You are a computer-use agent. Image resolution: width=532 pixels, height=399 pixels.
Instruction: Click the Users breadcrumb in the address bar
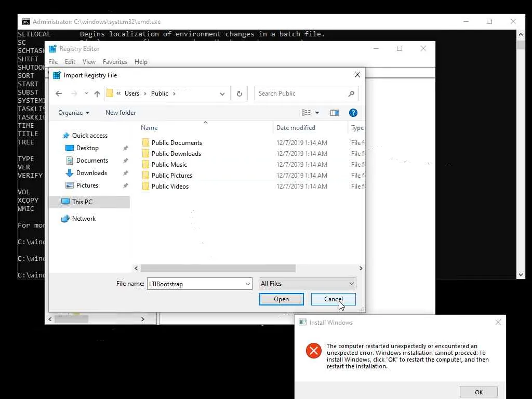131,94
